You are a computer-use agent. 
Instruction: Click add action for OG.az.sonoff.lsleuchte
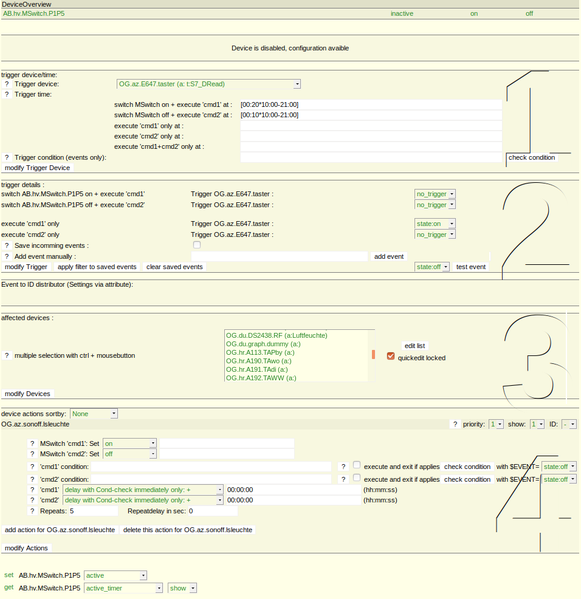[x=60, y=530]
